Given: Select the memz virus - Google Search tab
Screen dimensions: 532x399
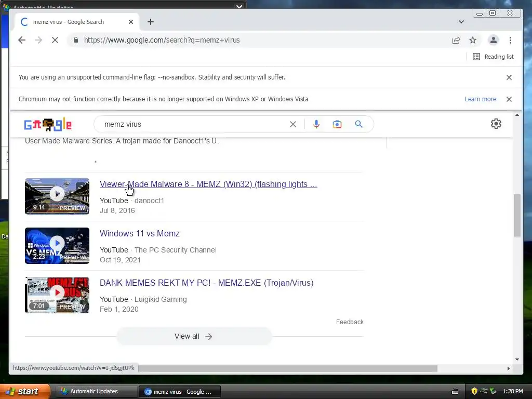Looking at the screenshot, I should coord(76,22).
